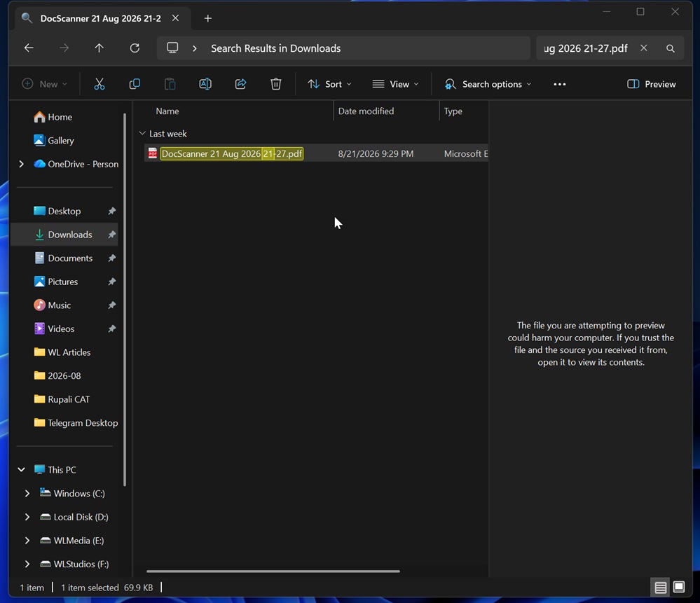This screenshot has width=700, height=603.
Task: Open the Rupali CAT folder
Action: pyautogui.click(x=62, y=399)
